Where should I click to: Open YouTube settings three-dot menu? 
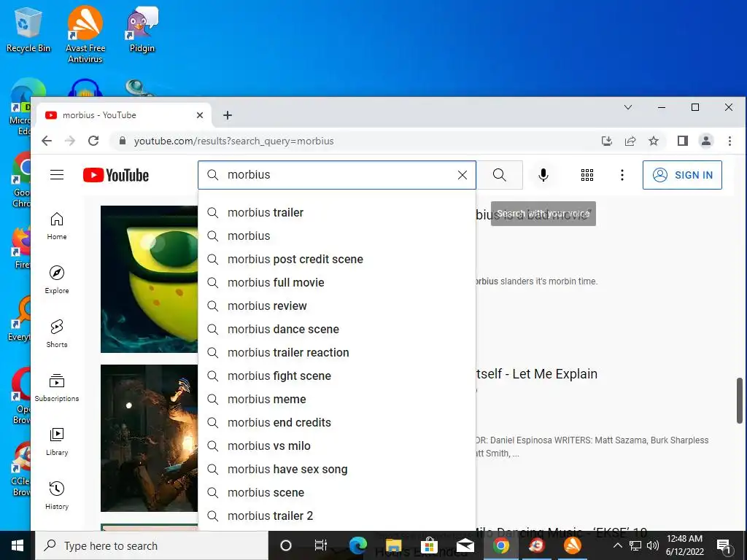coord(622,175)
